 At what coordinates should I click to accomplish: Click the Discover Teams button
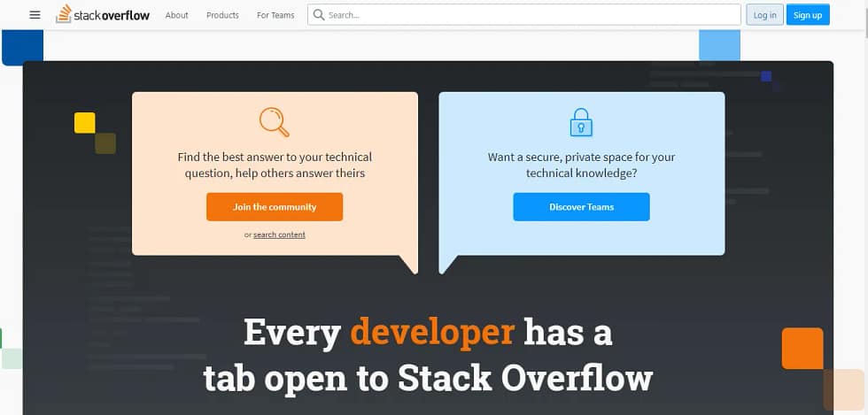pyautogui.click(x=581, y=207)
